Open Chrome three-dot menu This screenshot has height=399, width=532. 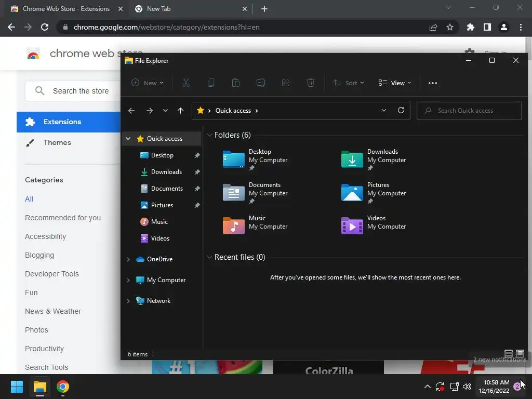click(x=521, y=27)
